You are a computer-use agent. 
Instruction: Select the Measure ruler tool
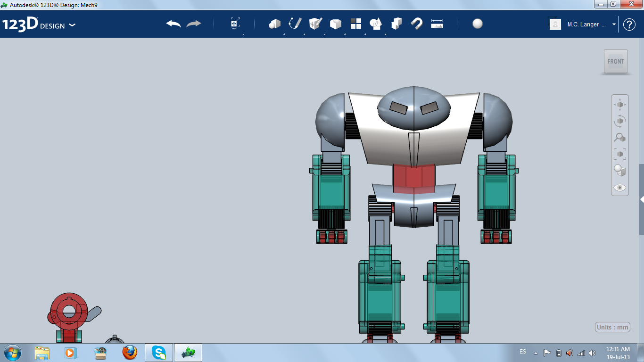pos(437,24)
